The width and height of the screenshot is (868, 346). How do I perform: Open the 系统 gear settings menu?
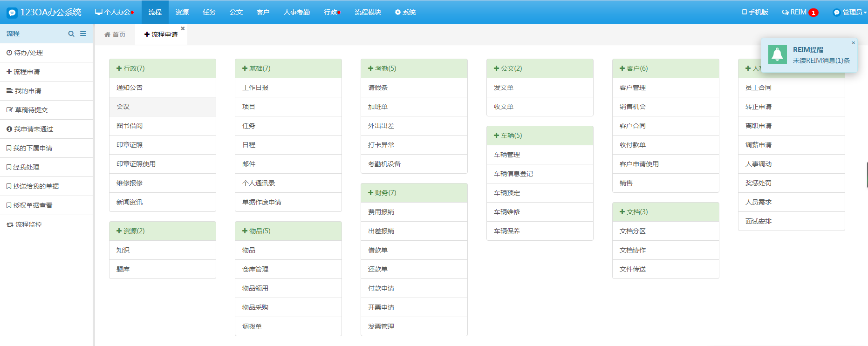tap(405, 12)
